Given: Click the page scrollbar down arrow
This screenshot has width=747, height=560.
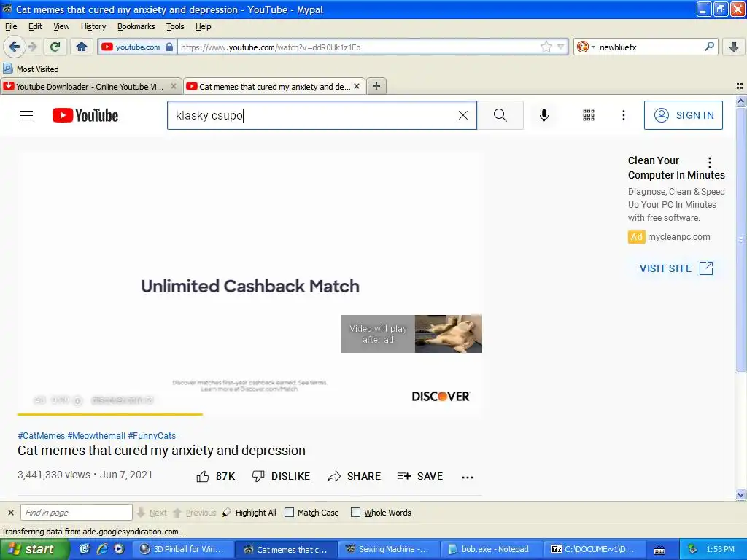Looking at the screenshot, I should click(740, 495).
